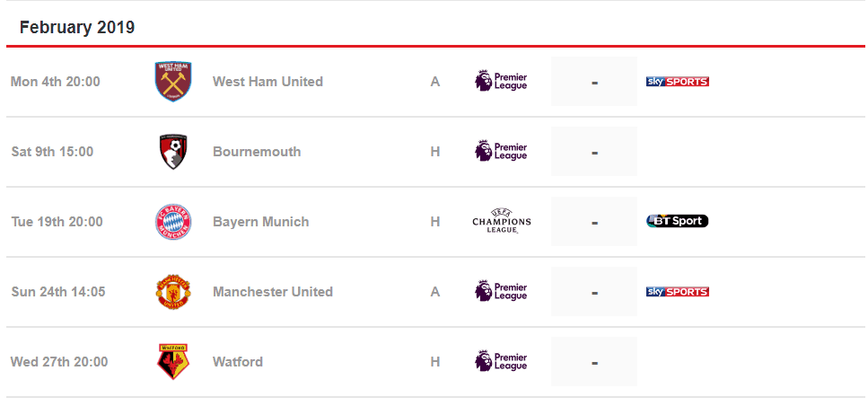This screenshot has height=406, width=868.
Task: Select the Watford team name
Action: coord(238,362)
